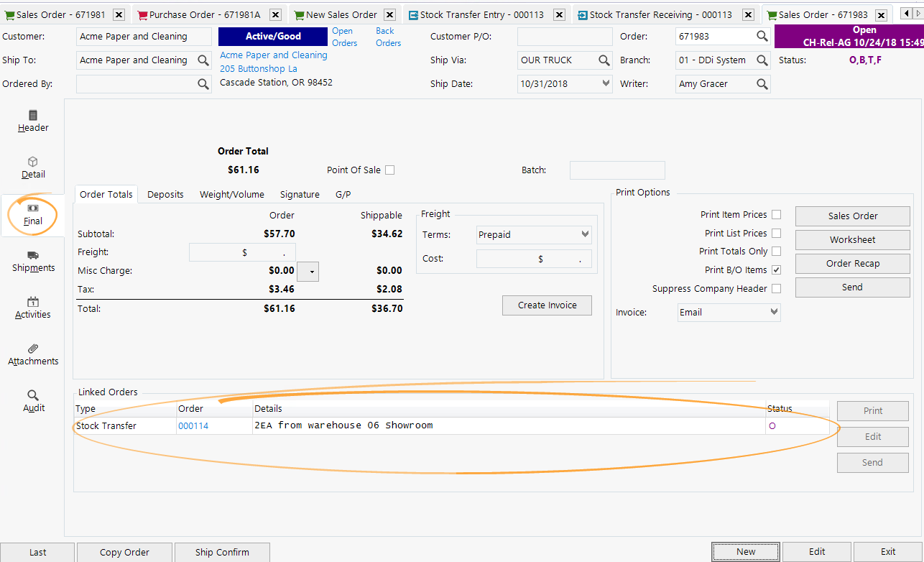Open the Invoice delivery dropdown set to Email
This screenshot has height=562, width=924.
[x=728, y=311]
